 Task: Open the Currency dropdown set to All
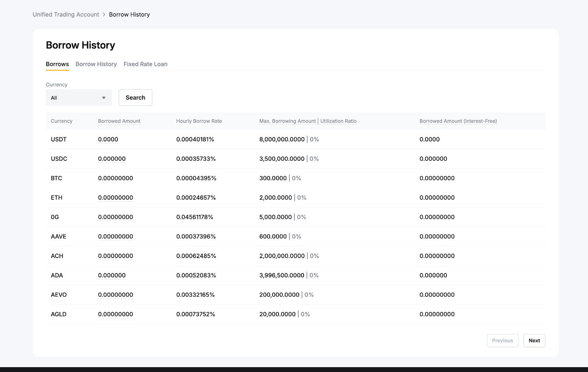click(78, 98)
